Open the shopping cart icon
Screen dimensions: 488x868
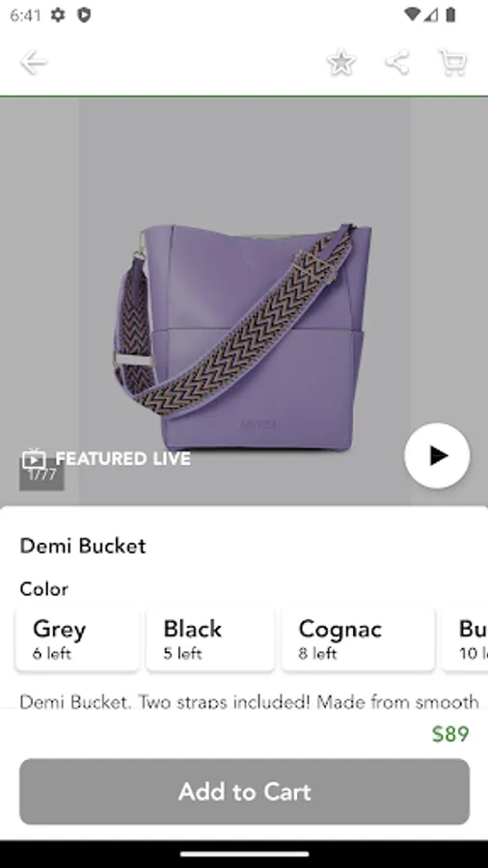point(452,62)
